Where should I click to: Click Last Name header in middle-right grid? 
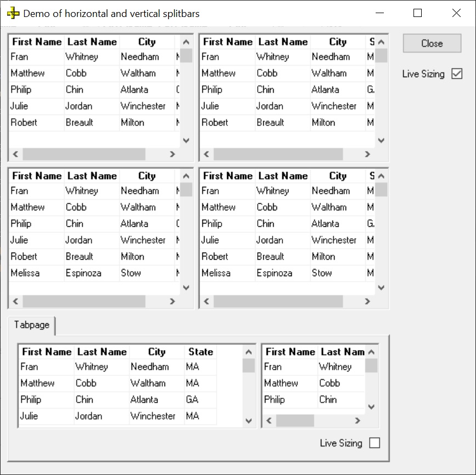(283, 176)
